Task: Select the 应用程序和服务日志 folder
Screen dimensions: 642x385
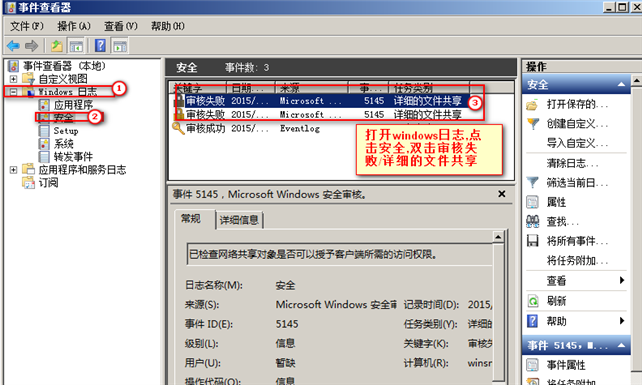Action: coord(82,170)
